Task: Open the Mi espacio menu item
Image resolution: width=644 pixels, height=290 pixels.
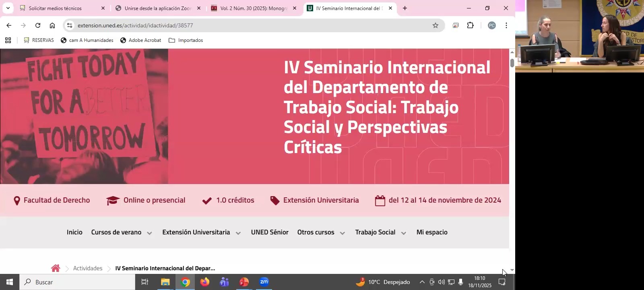Action: coord(432,232)
